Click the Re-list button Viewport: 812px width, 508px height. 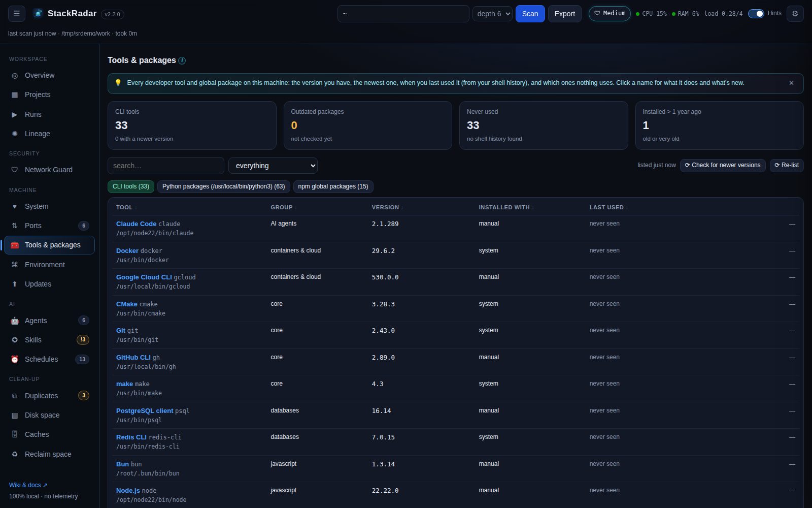[x=787, y=165]
